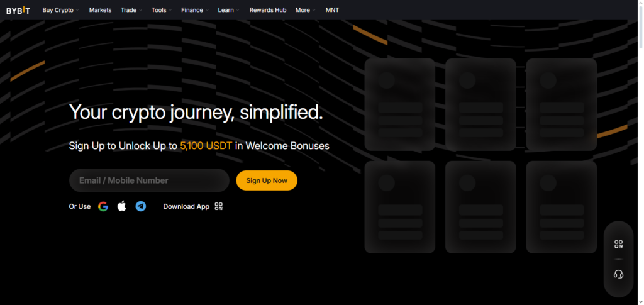The height and width of the screenshot is (305, 644).
Task: Open the Learn menu
Action: coord(226,10)
